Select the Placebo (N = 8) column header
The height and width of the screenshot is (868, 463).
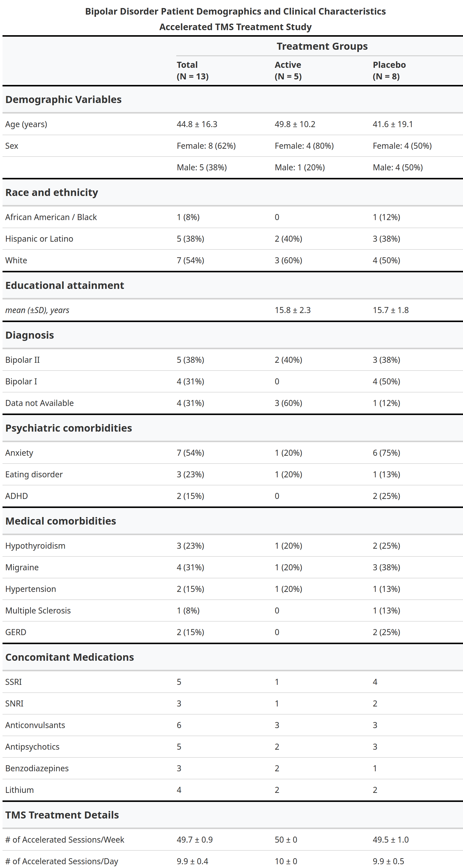click(x=389, y=70)
